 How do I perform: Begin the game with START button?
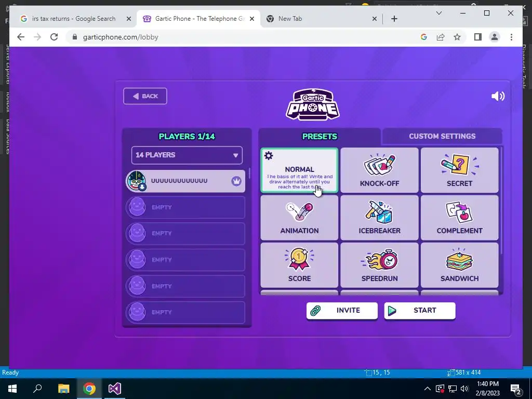click(420, 311)
